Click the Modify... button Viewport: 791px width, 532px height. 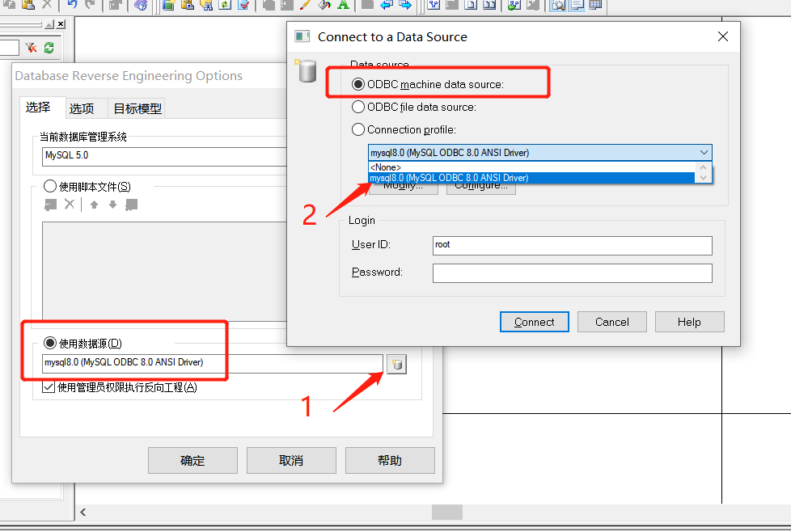tap(403, 188)
